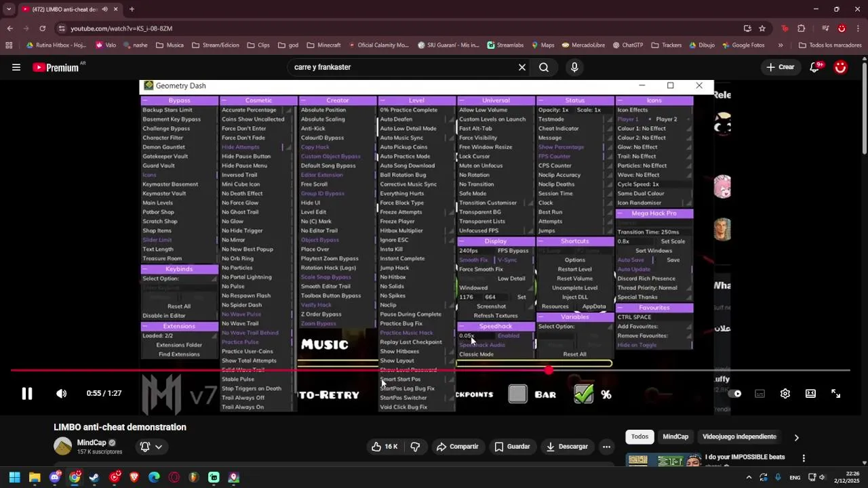Screen dimensions: 868x488
Task: Toggle No Death Effect in Cosmetic panel
Action: pyautogui.click(x=242, y=193)
